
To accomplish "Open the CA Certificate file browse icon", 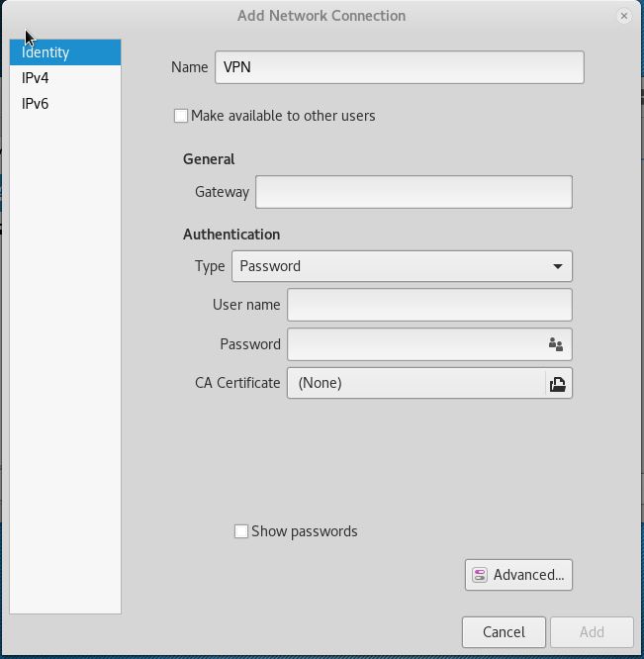I will click(x=558, y=384).
